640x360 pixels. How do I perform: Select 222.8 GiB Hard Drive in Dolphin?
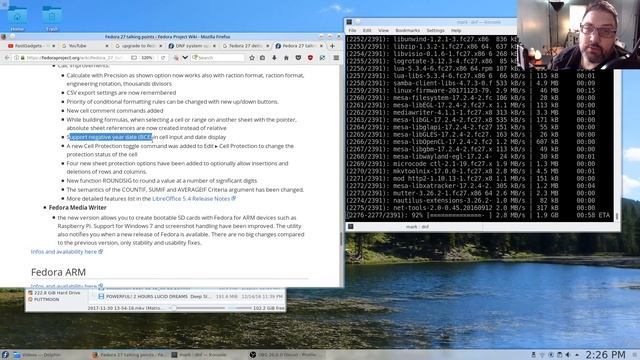(x=53, y=293)
